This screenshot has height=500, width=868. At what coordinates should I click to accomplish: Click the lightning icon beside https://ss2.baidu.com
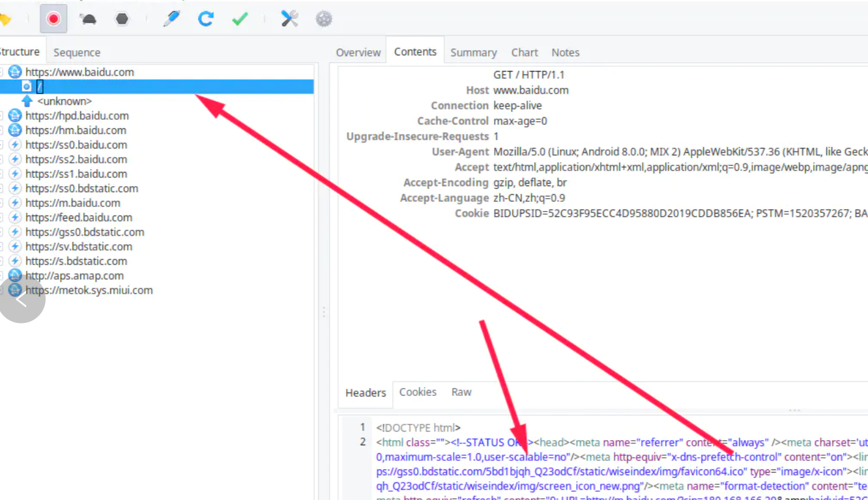[15, 160]
